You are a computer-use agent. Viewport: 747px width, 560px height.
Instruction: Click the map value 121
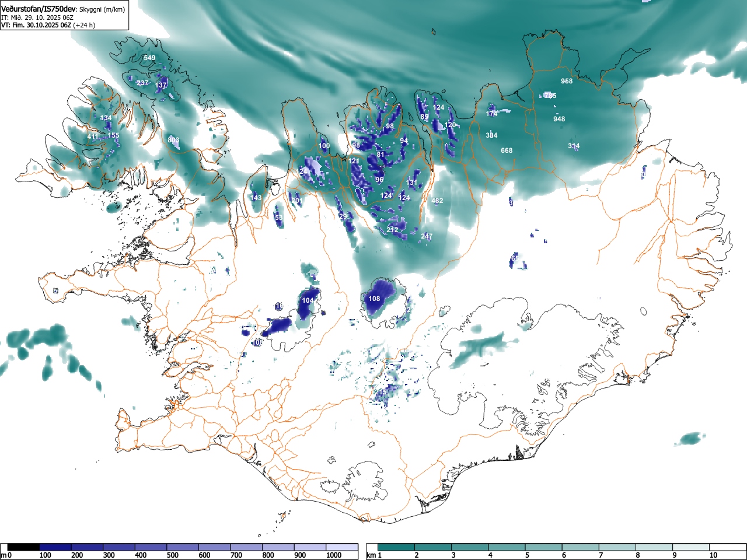(x=354, y=161)
